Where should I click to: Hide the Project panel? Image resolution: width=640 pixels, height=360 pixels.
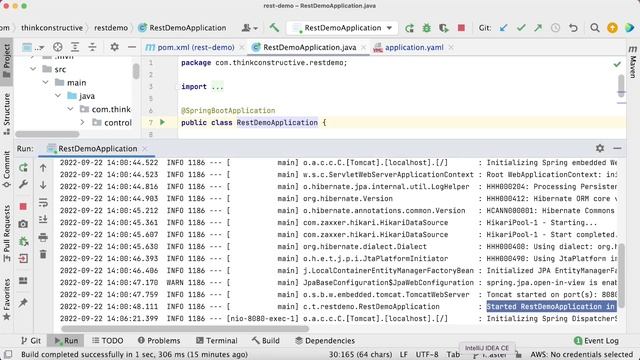[x=131, y=47]
